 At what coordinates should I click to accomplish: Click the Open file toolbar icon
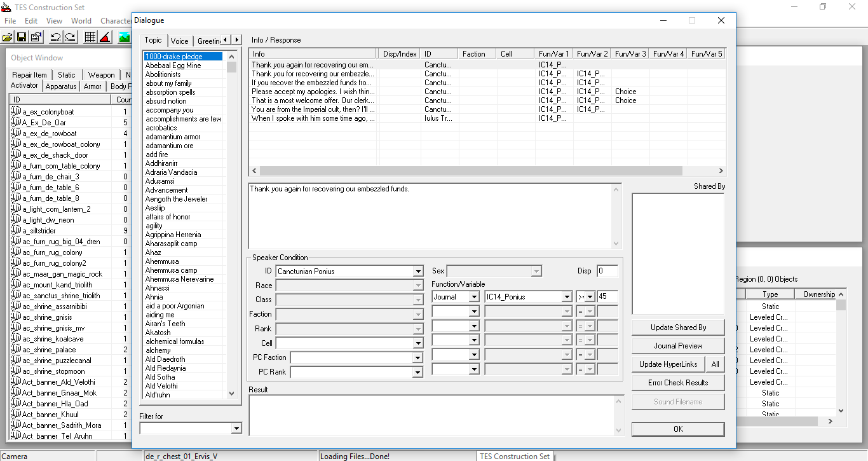(x=8, y=37)
